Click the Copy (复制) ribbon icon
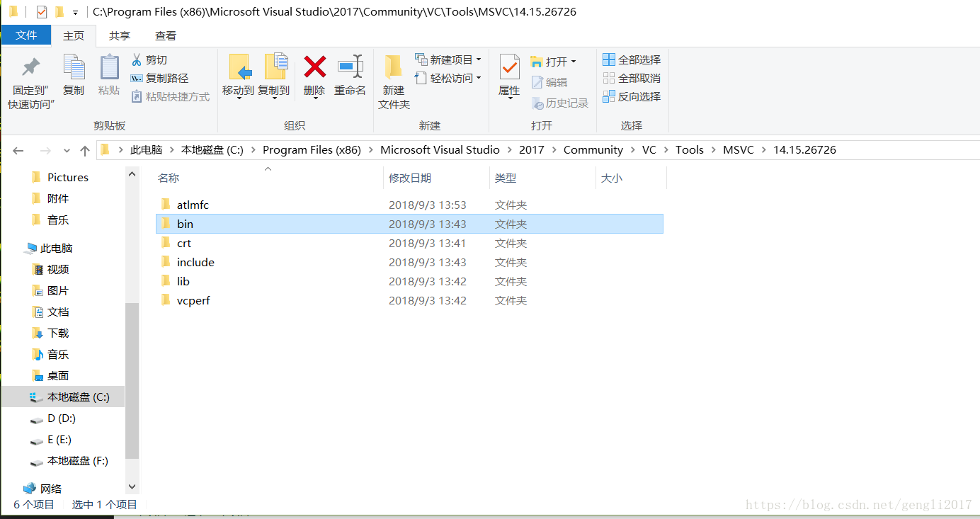Viewport: 980px width, 519px height. click(x=74, y=67)
